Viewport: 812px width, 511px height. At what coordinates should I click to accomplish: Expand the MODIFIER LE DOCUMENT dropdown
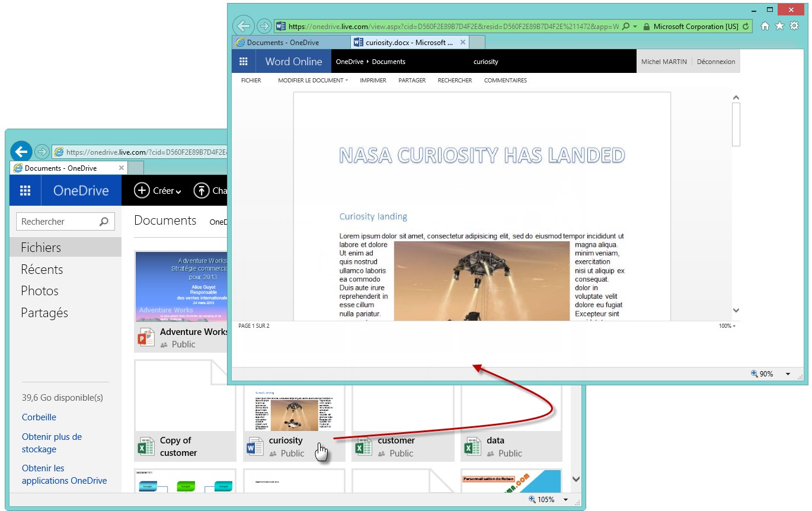pos(313,81)
